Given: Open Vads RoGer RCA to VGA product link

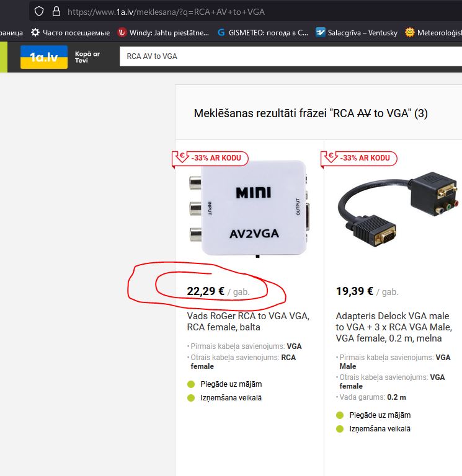Looking at the screenshot, I should pyautogui.click(x=248, y=322).
